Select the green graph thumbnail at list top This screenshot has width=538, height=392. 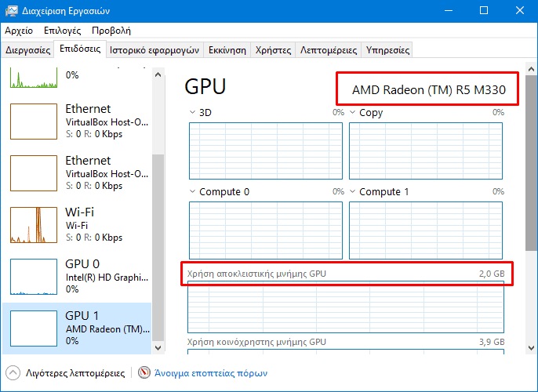34,78
